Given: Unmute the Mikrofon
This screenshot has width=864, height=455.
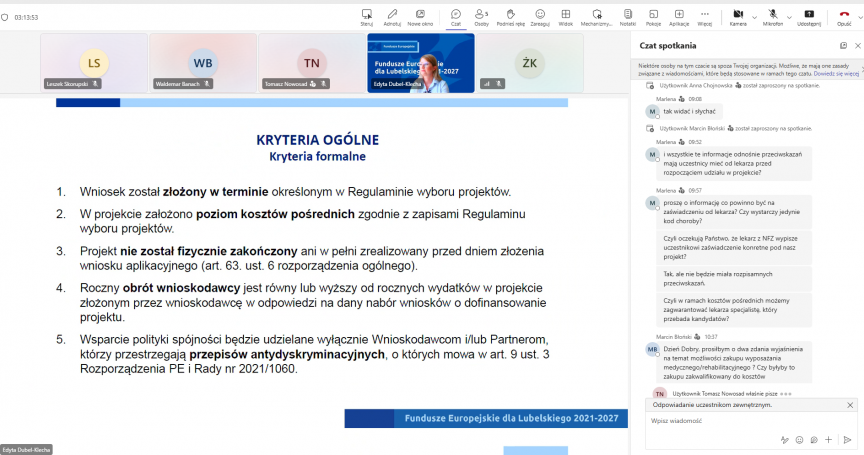Looking at the screenshot, I should tap(773, 17).
